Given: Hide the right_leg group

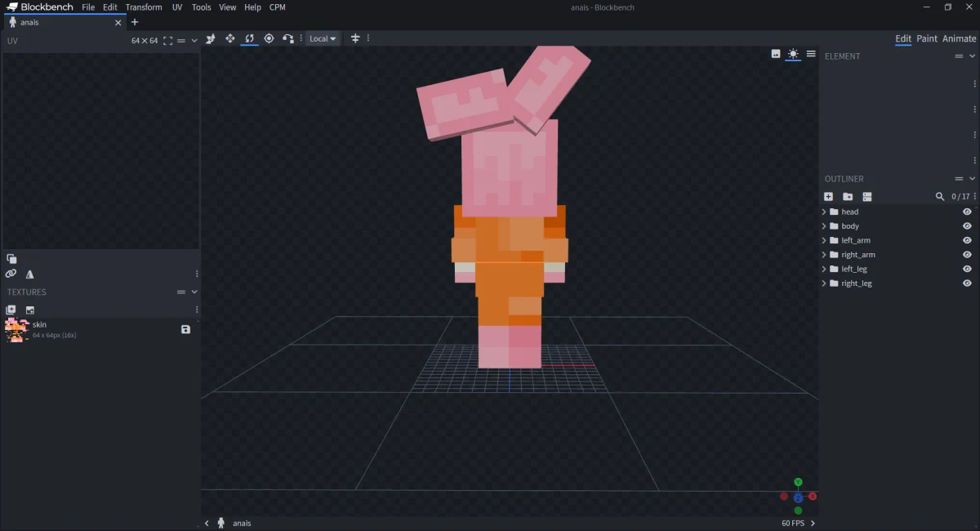Looking at the screenshot, I should [x=967, y=283].
